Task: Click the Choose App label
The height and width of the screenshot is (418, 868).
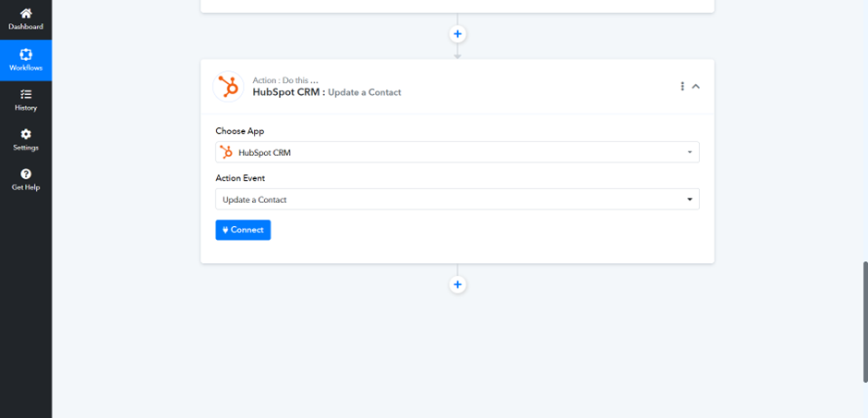Action: point(240,132)
